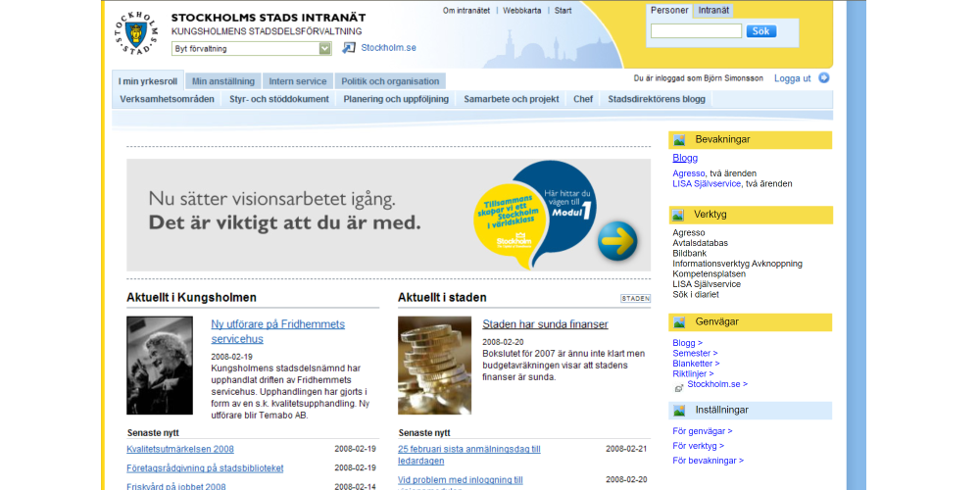Click the Bevakningar panel icon
Screen dimensions: 980x490
pos(679,140)
